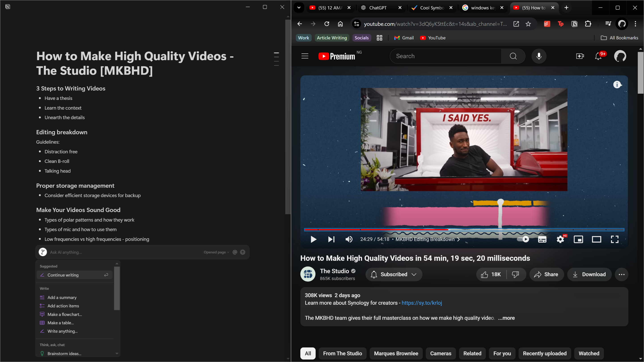Play the paused video
This screenshot has height=362, width=644.
[313, 239]
